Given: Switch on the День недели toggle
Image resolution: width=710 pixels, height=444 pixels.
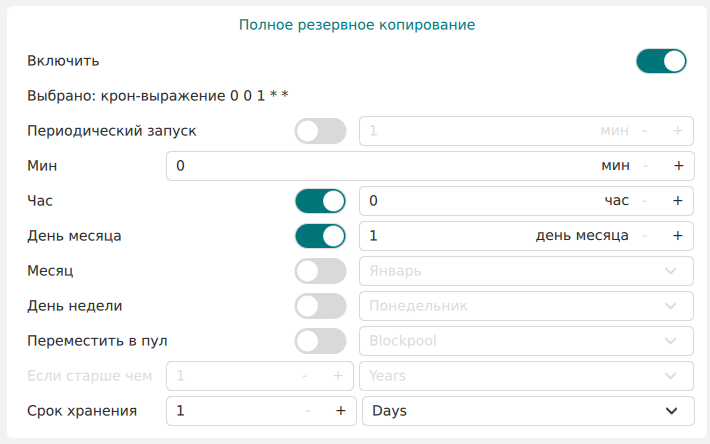Looking at the screenshot, I should (320, 306).
